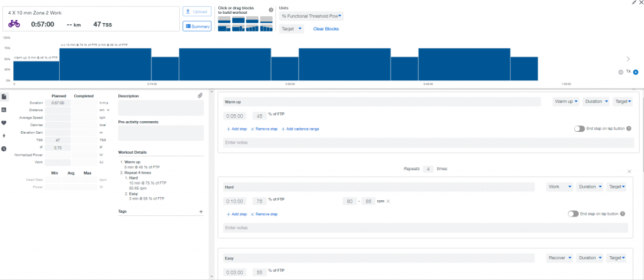This screenshot has height=280, width=644.
Task: Toggle End step on lap button for Warm up
Action: [x=579, y=129]
